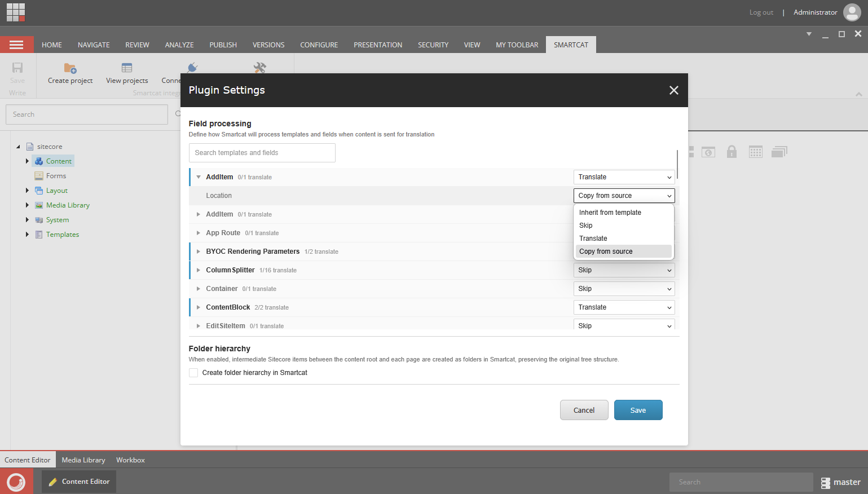
Task: Switch to the HOME ribbon tab
Action: coord(52,45)
